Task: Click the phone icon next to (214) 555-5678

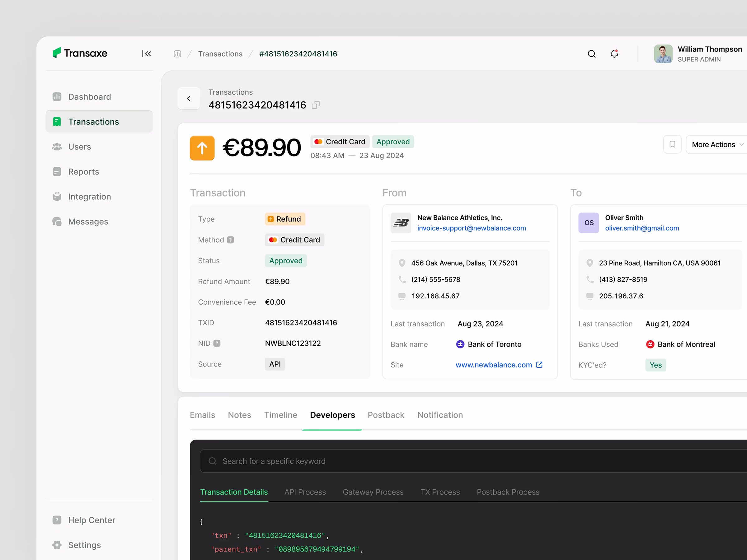Action: [402, 279]
